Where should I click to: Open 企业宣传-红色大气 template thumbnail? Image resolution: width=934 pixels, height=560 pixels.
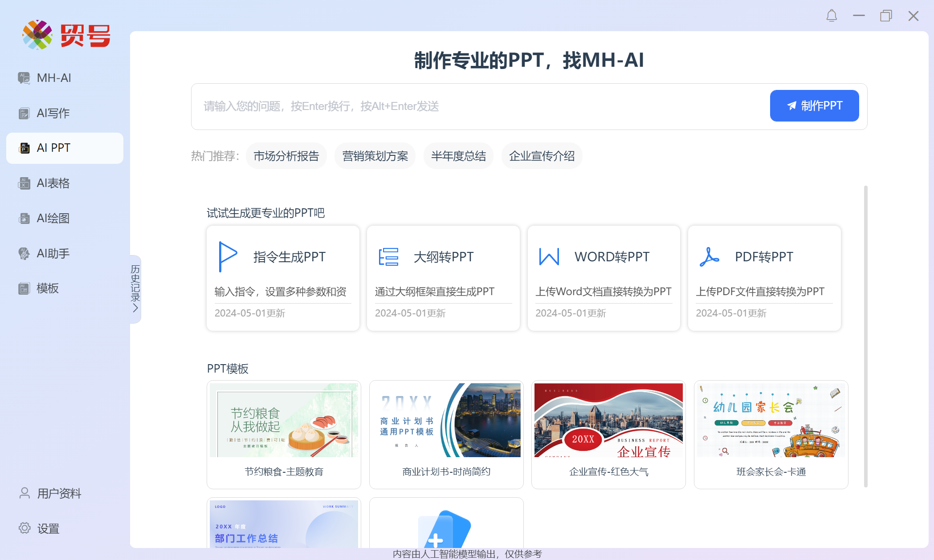608,420
